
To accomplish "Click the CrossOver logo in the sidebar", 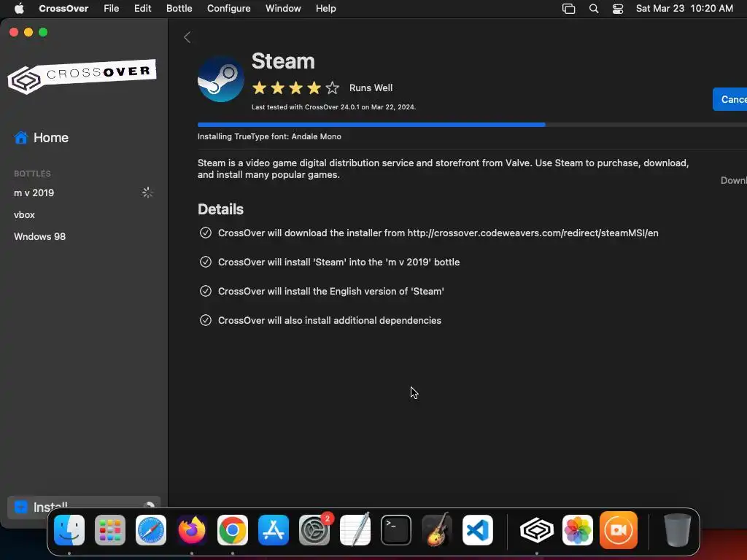I will (x=82, y=76).
